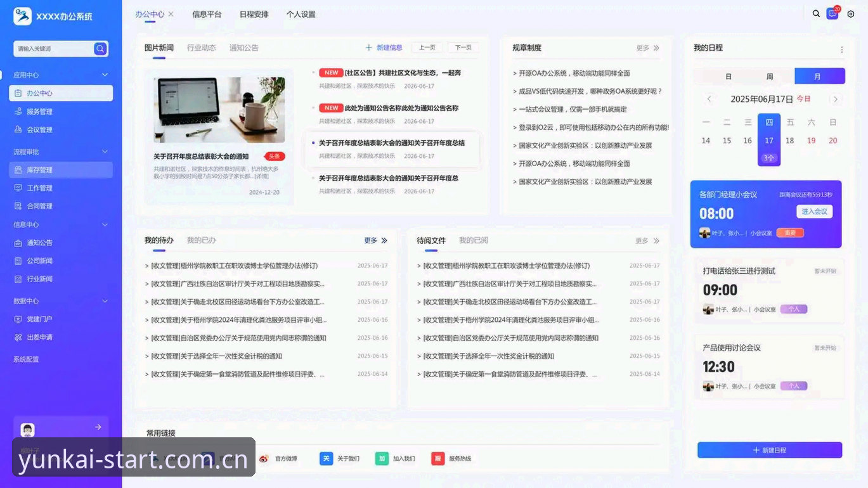Focus the sidebar keyword search field
This screenshot has height=488, width=868.
point(54,49)
